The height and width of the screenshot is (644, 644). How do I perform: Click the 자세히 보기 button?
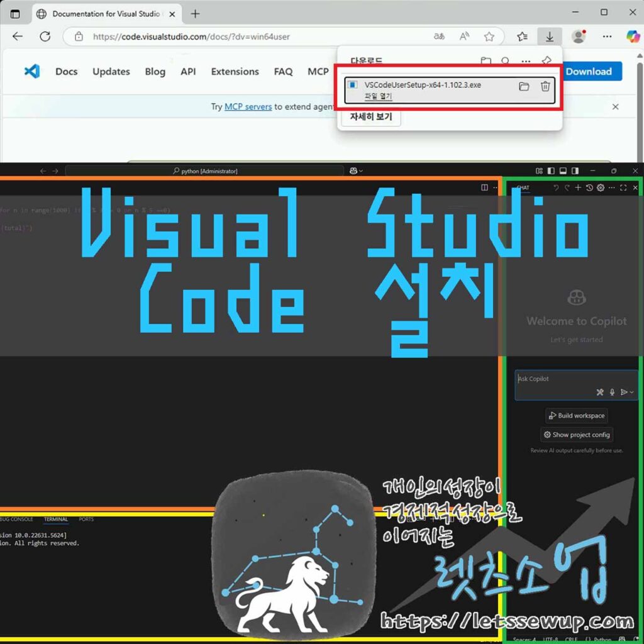point(371,116)
